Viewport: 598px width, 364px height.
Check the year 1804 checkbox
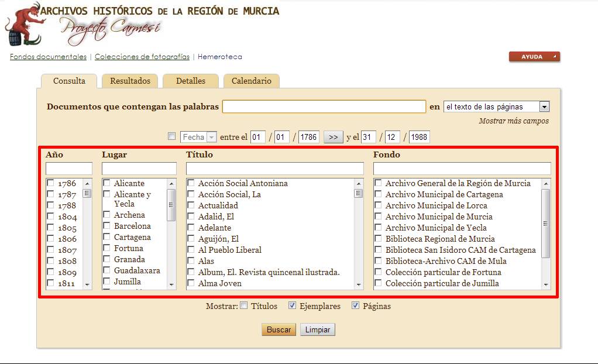50,216
